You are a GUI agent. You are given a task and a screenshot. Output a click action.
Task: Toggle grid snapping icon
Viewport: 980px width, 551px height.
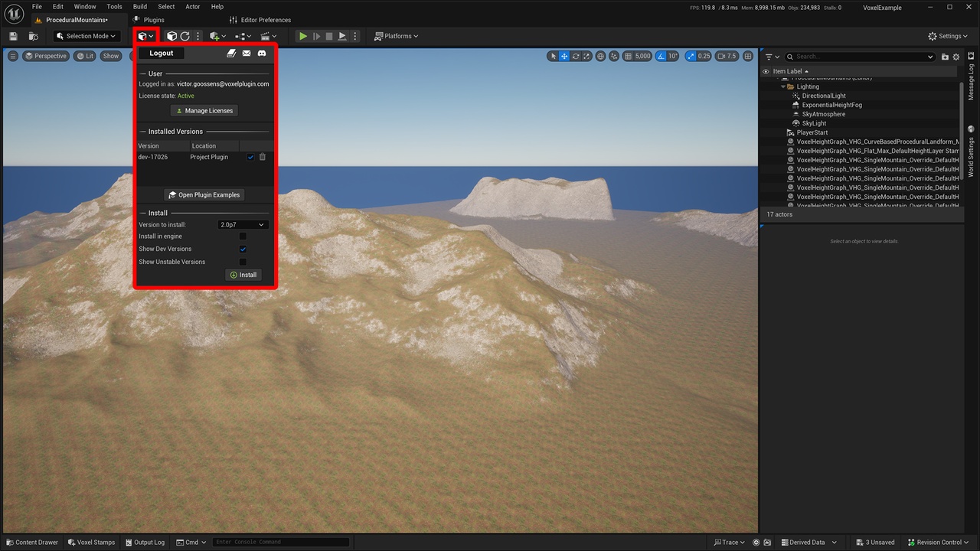pos(628,56)
